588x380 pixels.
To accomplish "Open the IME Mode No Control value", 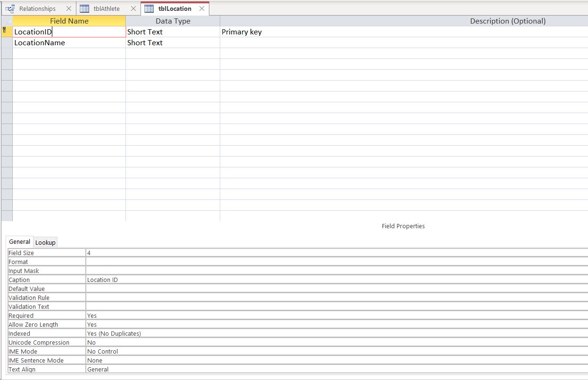I will [x=337, y=351].
